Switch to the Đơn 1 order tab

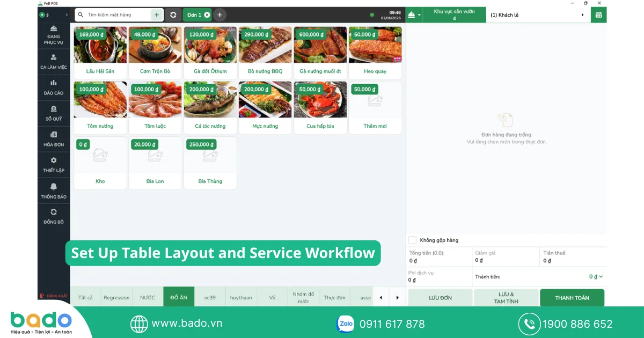194,15
